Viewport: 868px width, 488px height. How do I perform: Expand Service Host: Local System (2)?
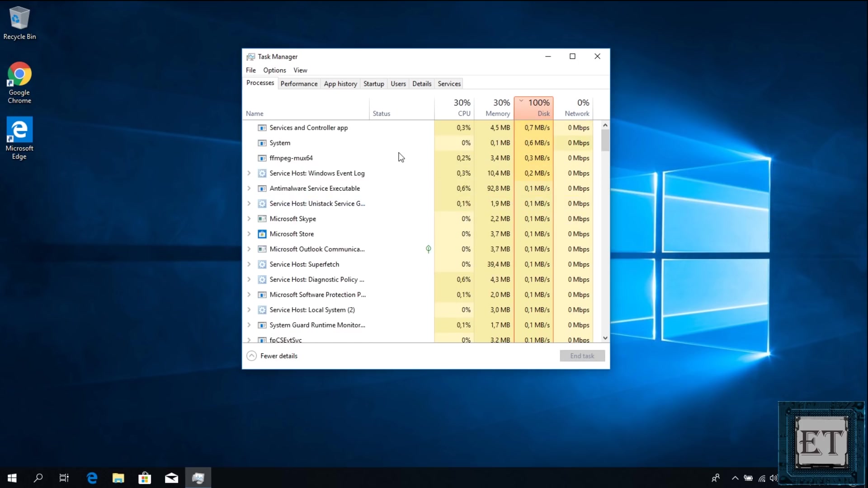pos(249,310)
